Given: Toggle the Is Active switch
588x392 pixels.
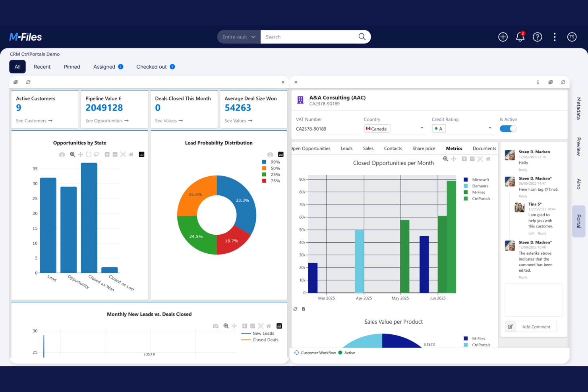Looking at the screenshot, I should click(x=508, y=129).
